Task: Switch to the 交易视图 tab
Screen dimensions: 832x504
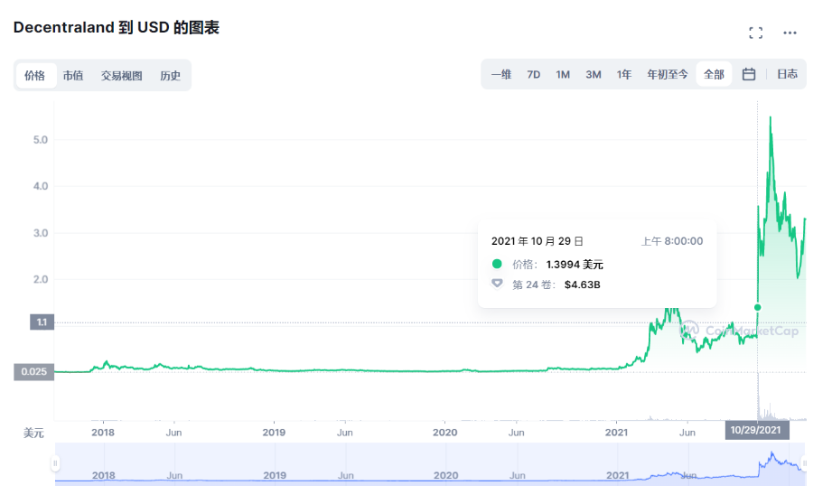Action: click(122, 75)
